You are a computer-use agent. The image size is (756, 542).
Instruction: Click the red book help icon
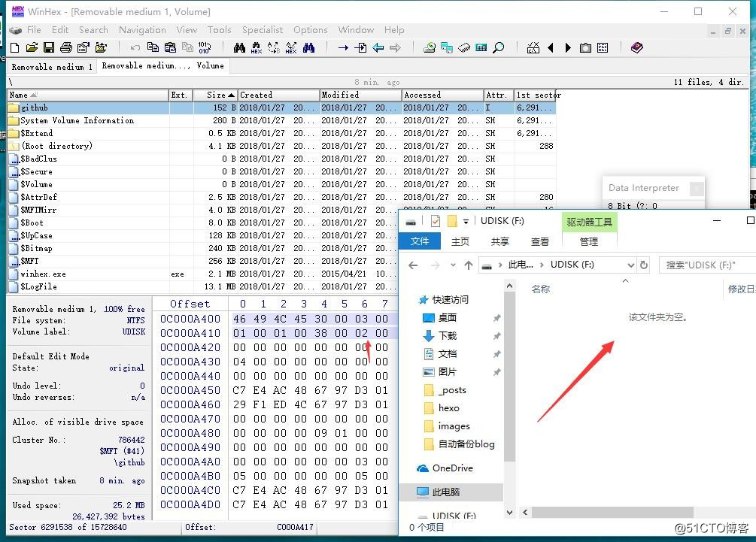coord(637,47)
